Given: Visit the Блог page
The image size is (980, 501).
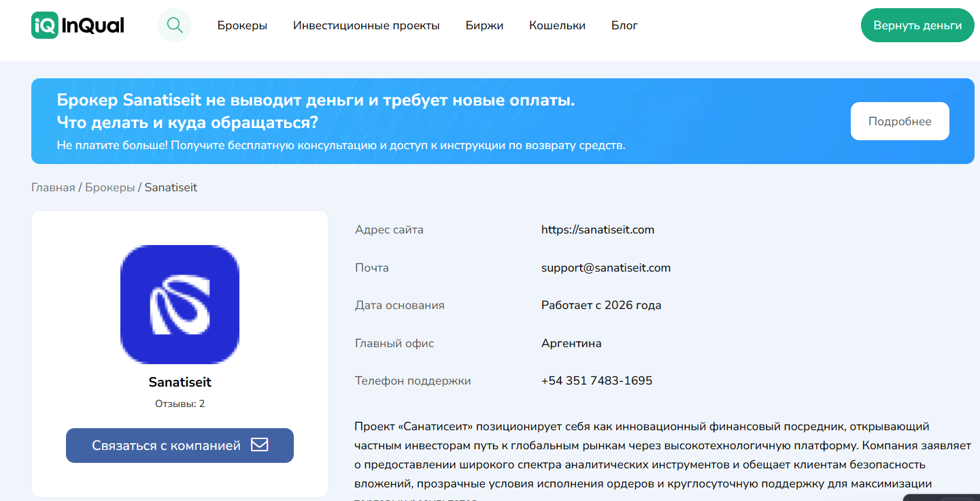Looking at the screenshot, I should pos(624,26).
